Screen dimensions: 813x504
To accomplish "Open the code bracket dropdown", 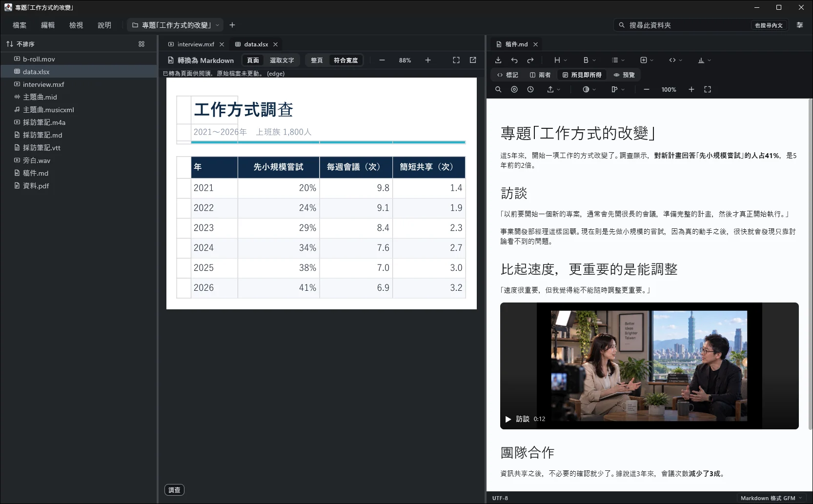I will (675, 60).
